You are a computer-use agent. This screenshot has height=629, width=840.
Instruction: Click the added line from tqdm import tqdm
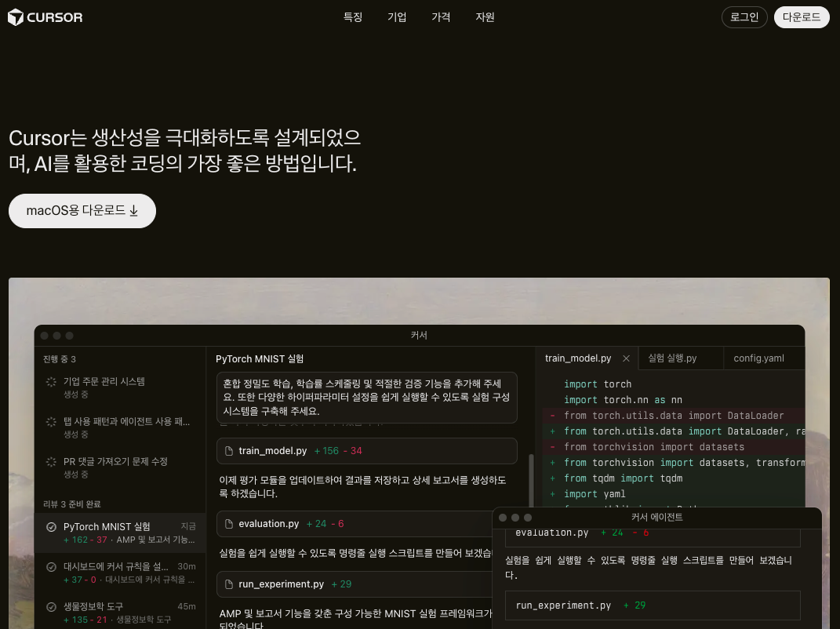click(623, 478)
